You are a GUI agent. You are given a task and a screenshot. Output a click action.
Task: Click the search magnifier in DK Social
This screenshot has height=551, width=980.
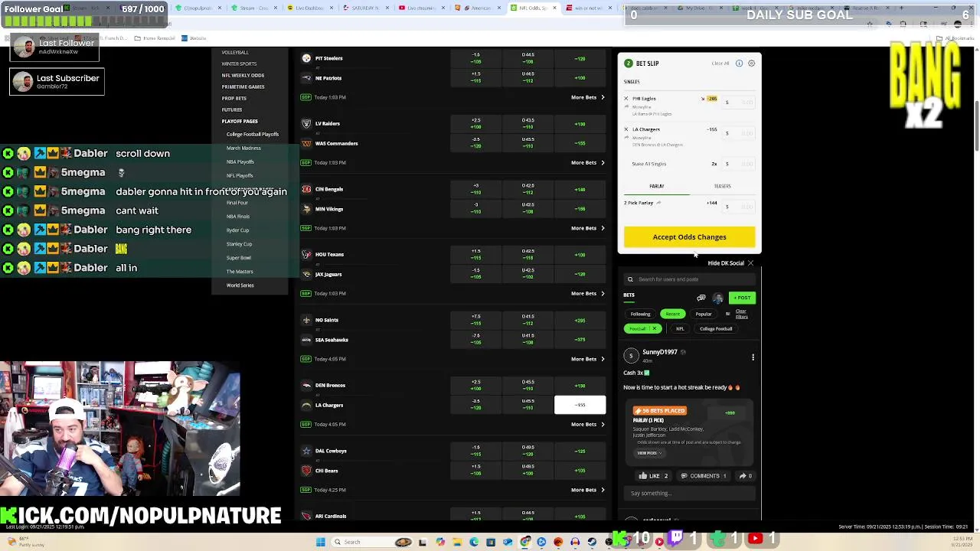630,279
